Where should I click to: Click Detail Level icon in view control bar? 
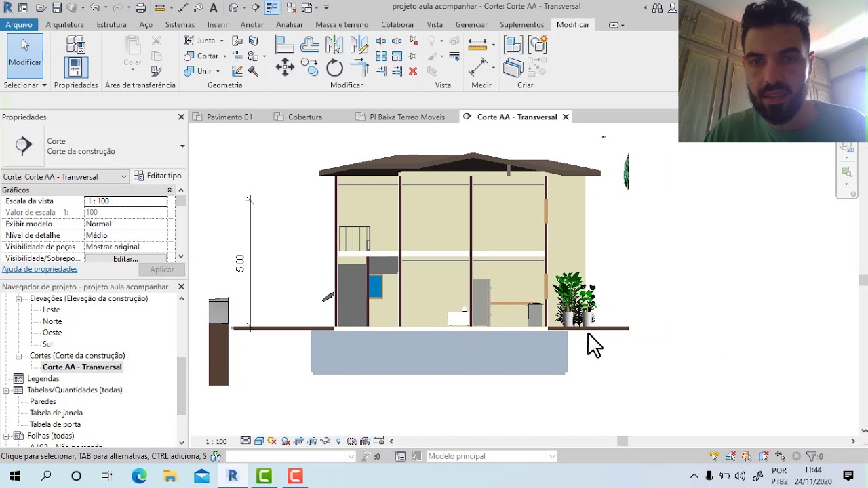click(245, 441)
